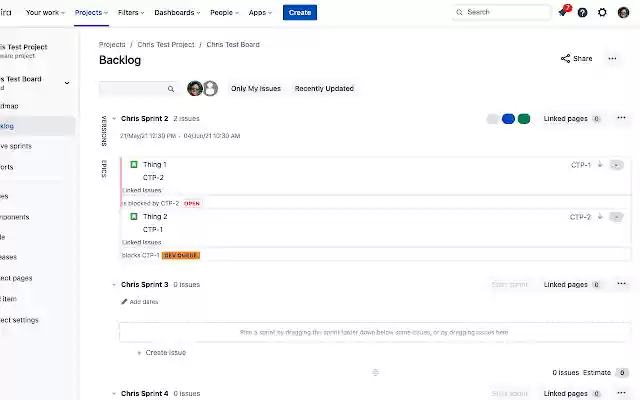Image resolution: width=640 pixels, height=400 pixels.
Task: Click the estimate badge on CTP-1 row
Action: pos(616,165)
